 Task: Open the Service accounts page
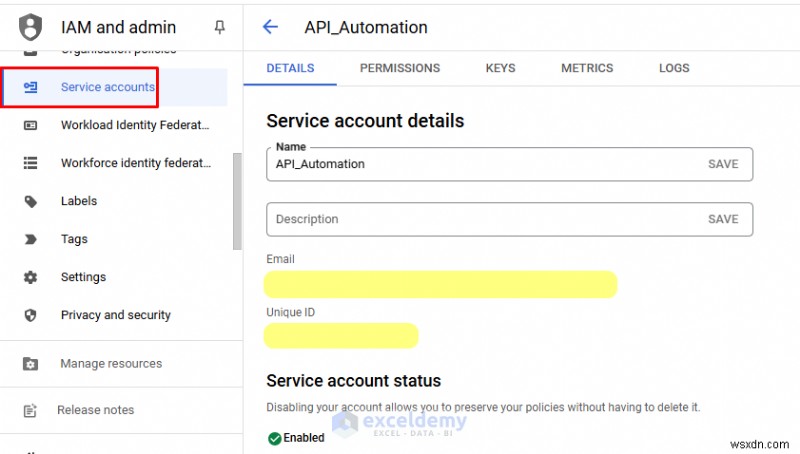pyautogui.click(x=115, y=87)
